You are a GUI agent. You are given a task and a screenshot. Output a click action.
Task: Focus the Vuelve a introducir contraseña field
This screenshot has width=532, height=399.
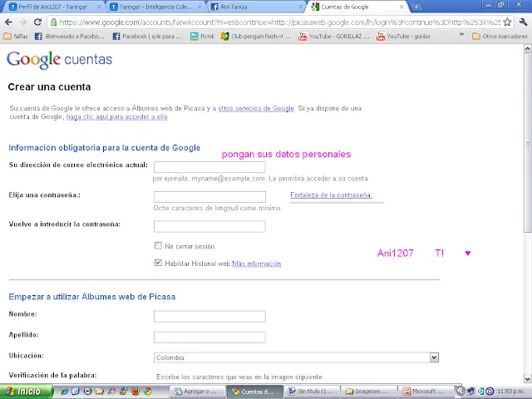(209, 226)
